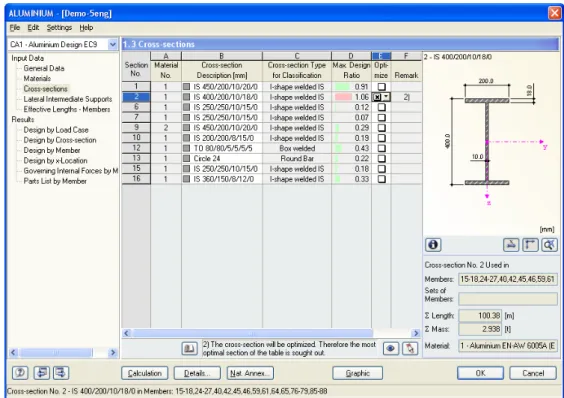Click the cross-section info icon

pos(433,245)
